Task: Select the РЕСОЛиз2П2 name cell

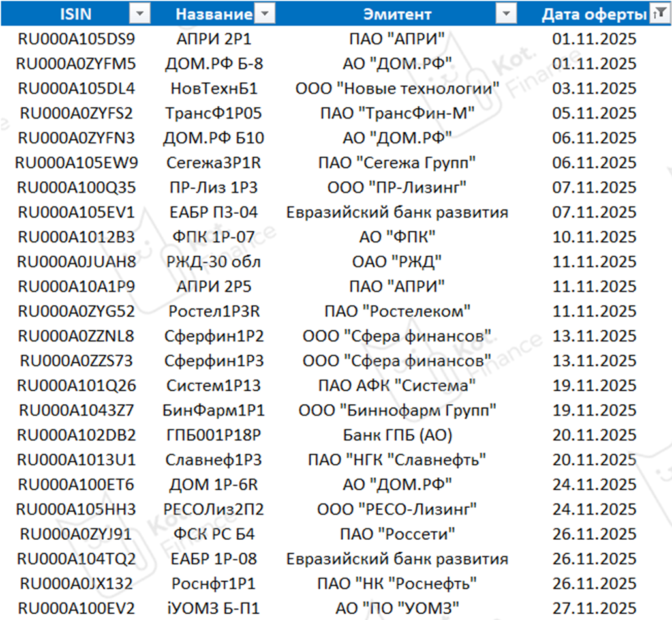Action: point(214,510)
